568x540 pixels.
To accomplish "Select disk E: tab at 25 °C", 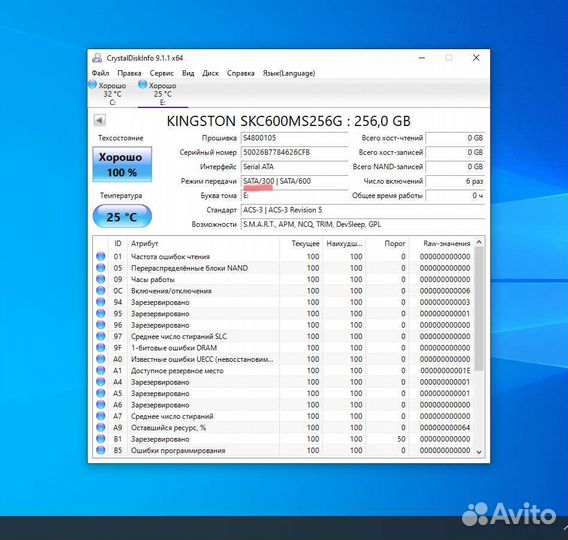I will [x=163, y=93].
